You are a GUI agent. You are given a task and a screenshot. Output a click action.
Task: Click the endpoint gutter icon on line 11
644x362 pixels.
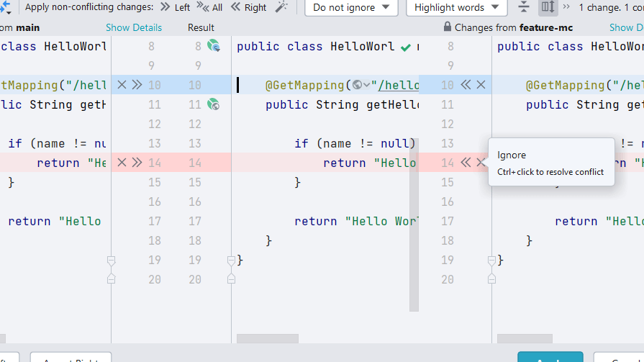[214, 104]
